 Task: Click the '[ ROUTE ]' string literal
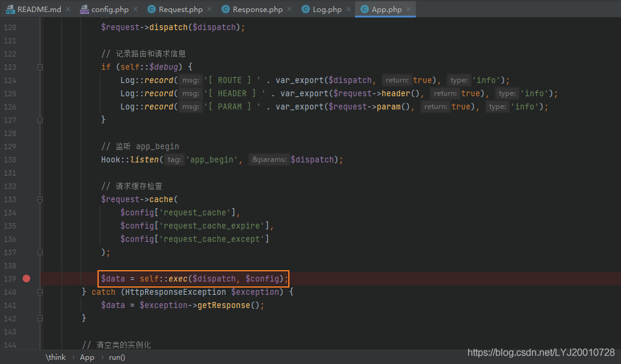pos(232,80)
